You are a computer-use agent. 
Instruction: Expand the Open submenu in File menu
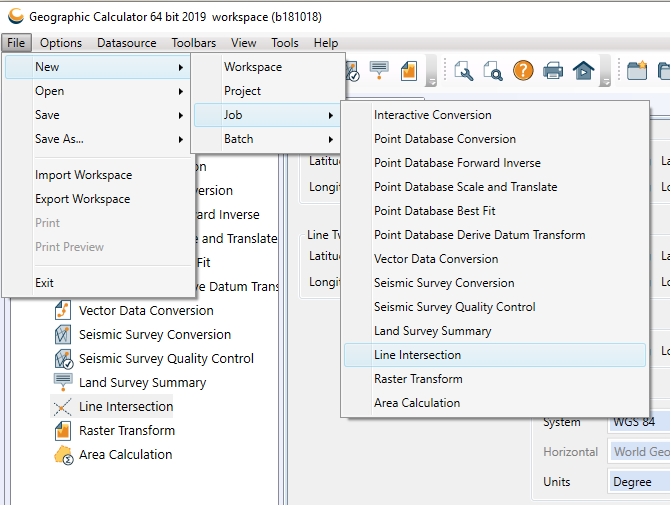181,91
